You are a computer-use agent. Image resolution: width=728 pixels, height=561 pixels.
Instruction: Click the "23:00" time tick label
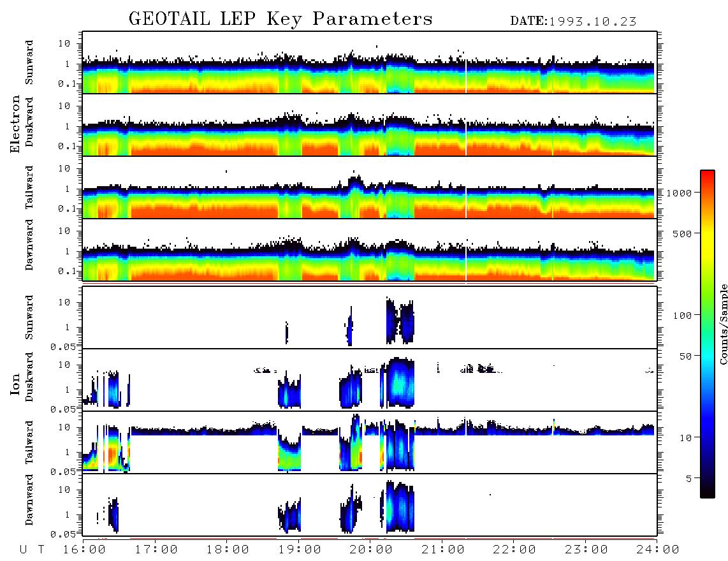586,550
